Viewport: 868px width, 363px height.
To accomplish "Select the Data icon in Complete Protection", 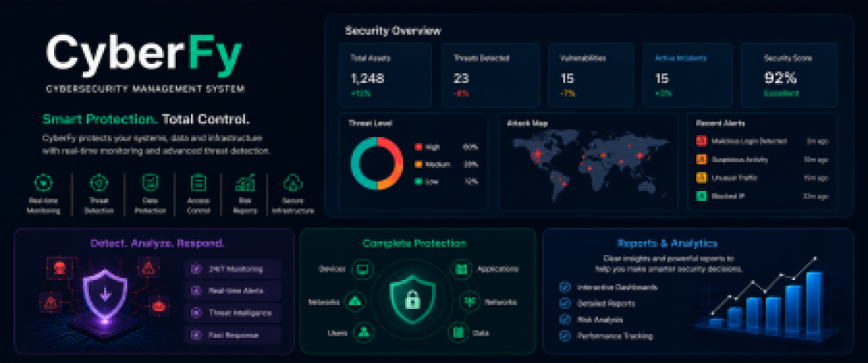I will (458, 332).
